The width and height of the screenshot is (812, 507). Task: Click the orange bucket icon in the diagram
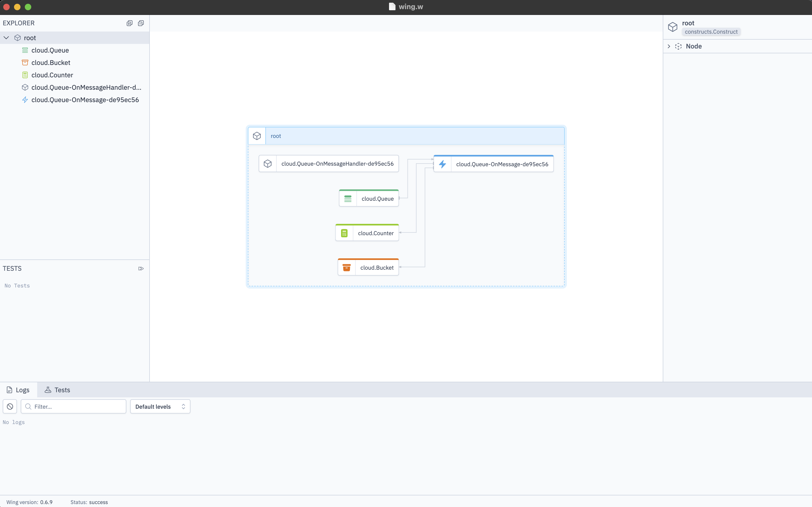346,268
